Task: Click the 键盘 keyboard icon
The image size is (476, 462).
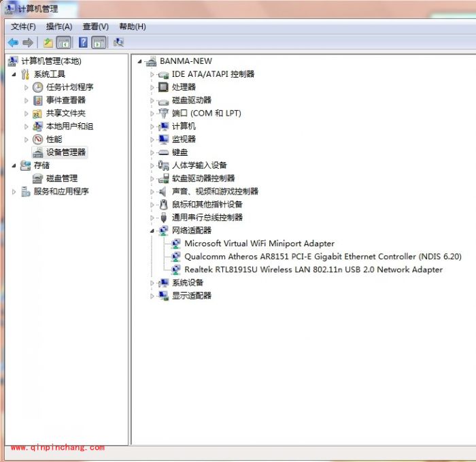Action: pos(164,152)
